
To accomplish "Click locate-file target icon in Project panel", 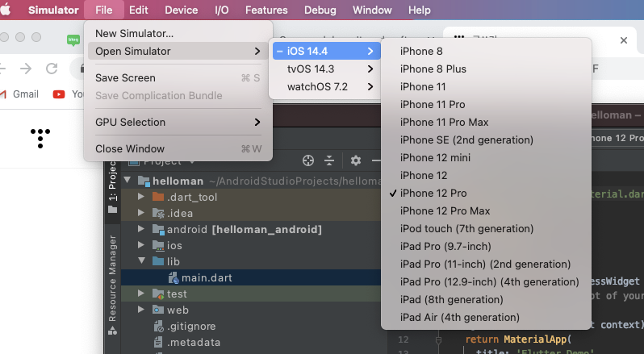I will click(308, 160).
